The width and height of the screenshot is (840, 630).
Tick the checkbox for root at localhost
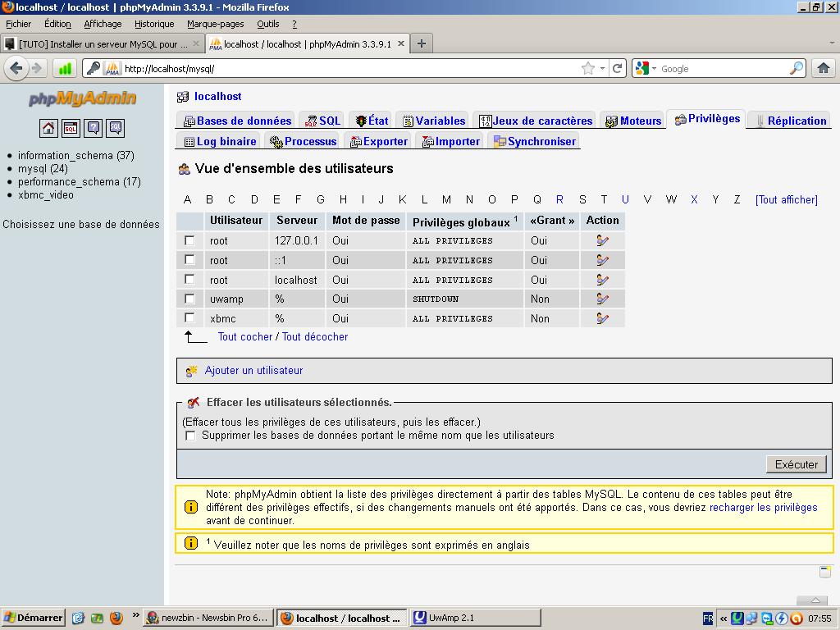(x=189, y=279)
